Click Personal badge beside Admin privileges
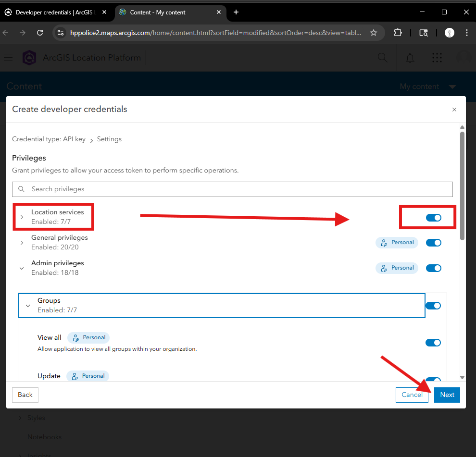The image size is (476, 457). tap(397, 268)
